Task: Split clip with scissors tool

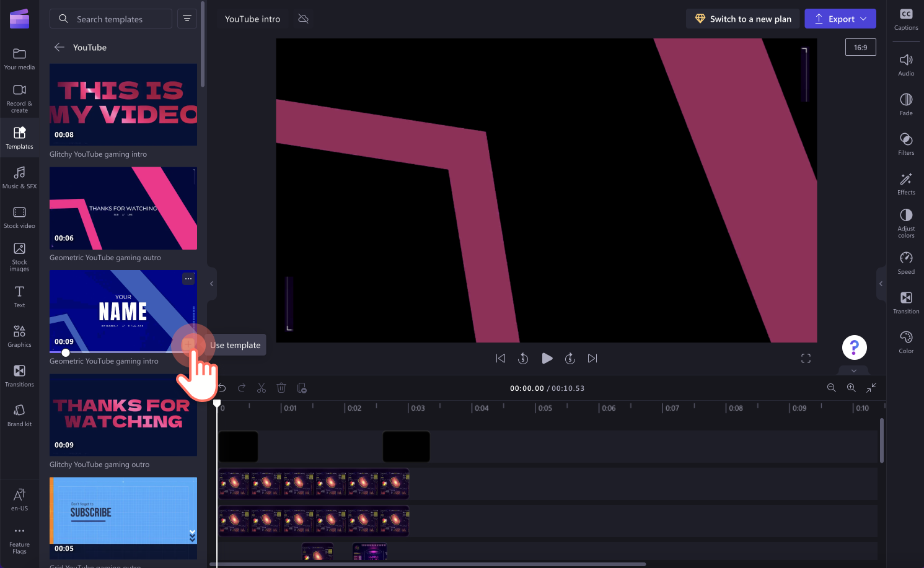Action: (x=262, y=388)
